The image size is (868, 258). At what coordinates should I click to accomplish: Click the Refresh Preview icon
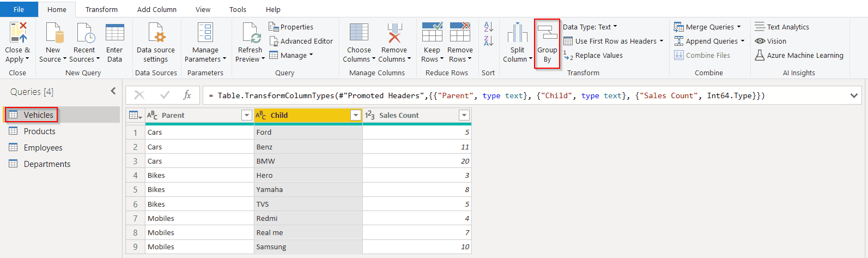pyautogui.click(x=251, y=33)
